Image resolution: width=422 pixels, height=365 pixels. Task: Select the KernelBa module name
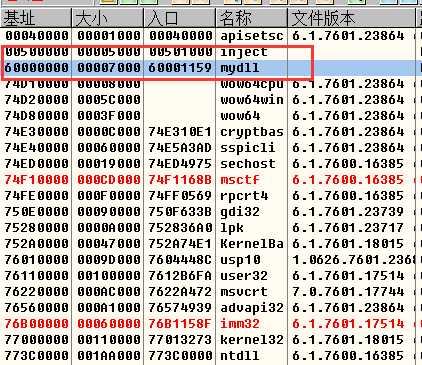click(252, 244)
